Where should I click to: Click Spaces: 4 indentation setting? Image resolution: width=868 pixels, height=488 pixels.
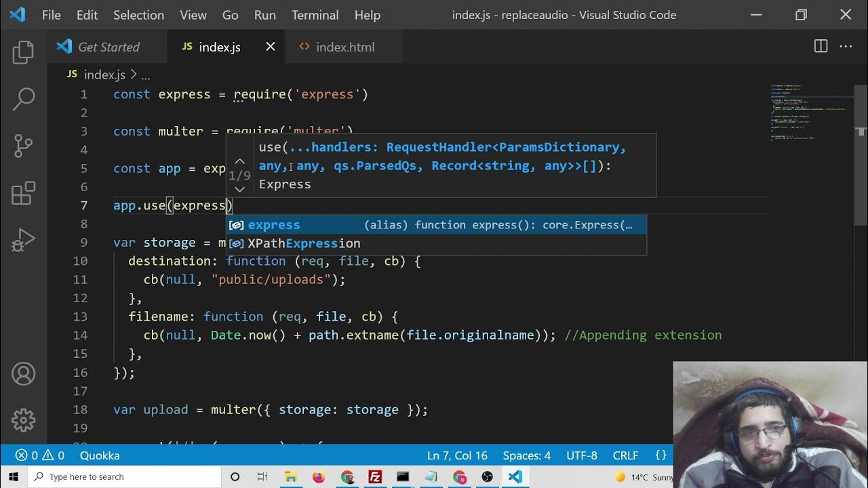click(526, 455)
